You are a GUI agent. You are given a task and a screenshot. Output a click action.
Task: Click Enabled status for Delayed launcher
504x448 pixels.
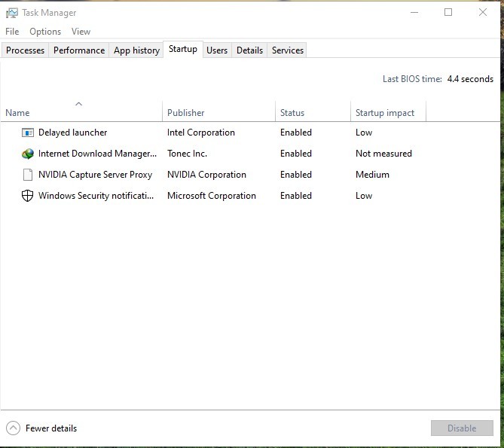(296, 133)
